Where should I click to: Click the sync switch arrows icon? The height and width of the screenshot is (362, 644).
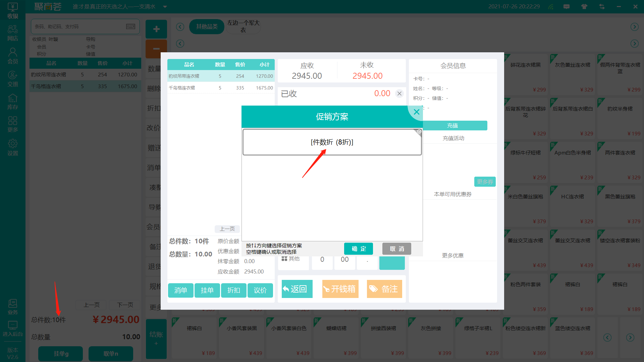(602, 7)
